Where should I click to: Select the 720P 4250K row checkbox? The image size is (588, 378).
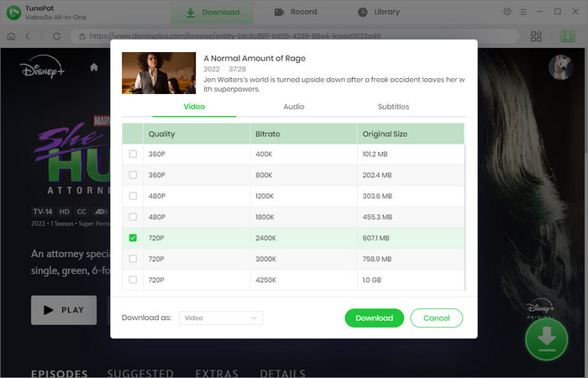point(133,281)
